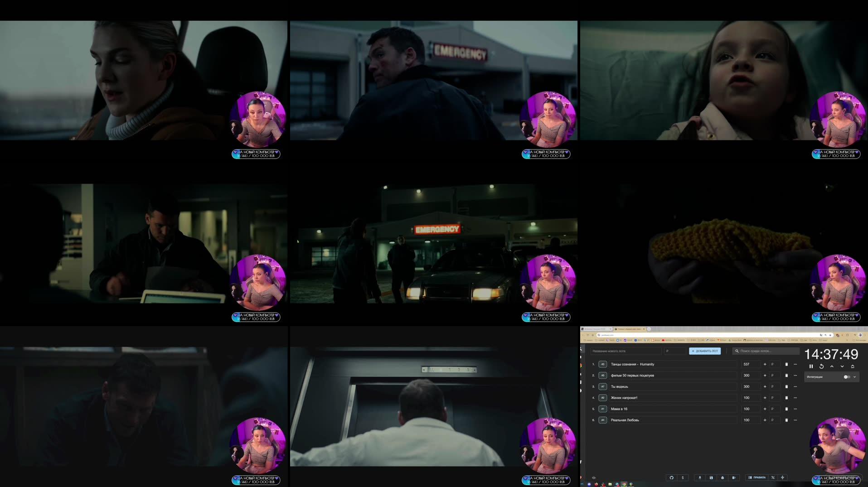Click the double-up time arrow icon

point(853,366)
